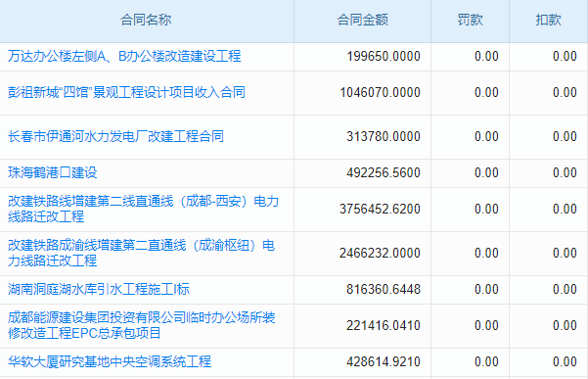This screenshot has height=379, width=588.
Task: Select amount cell 2466232.0000
Action: 380,253
